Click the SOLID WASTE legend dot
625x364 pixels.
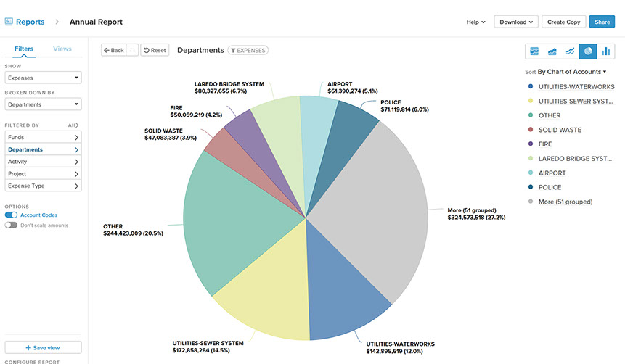(x=531, y=130)
